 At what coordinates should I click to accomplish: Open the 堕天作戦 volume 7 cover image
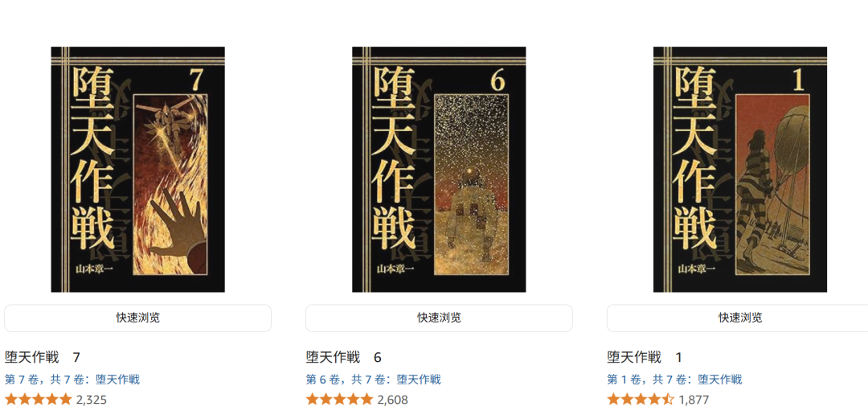(x=138, y=169)
